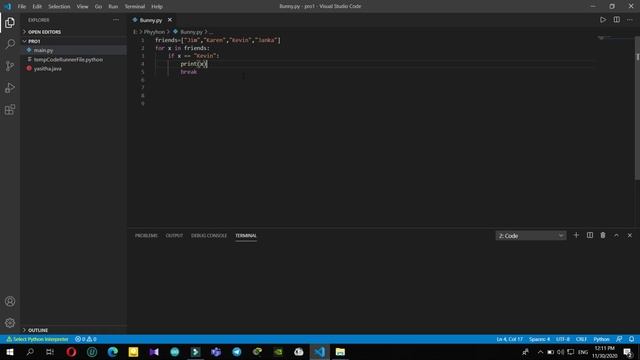
Task: Open Manage gear settings menu
Action: (10, 323)
